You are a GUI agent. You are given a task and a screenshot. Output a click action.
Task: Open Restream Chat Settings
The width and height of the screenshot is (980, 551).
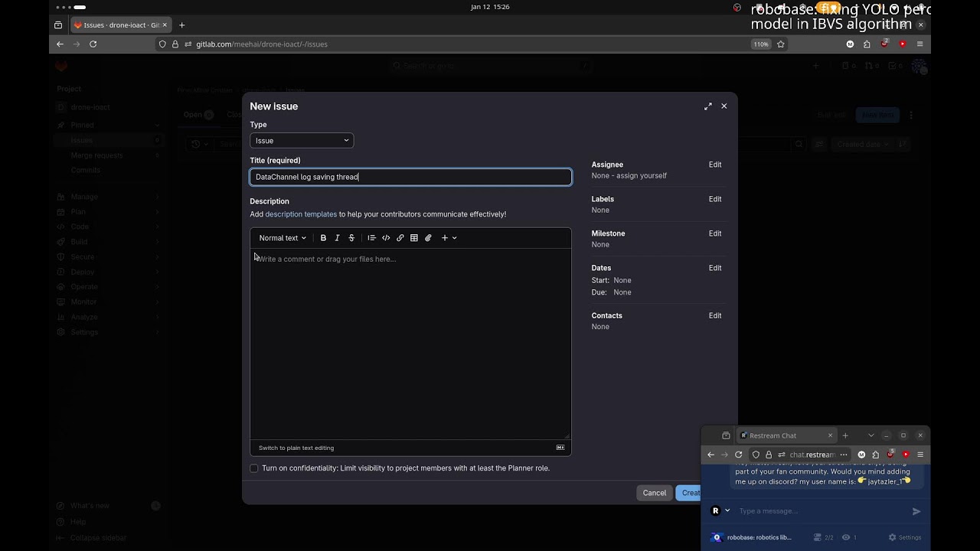tap(905, 537)
